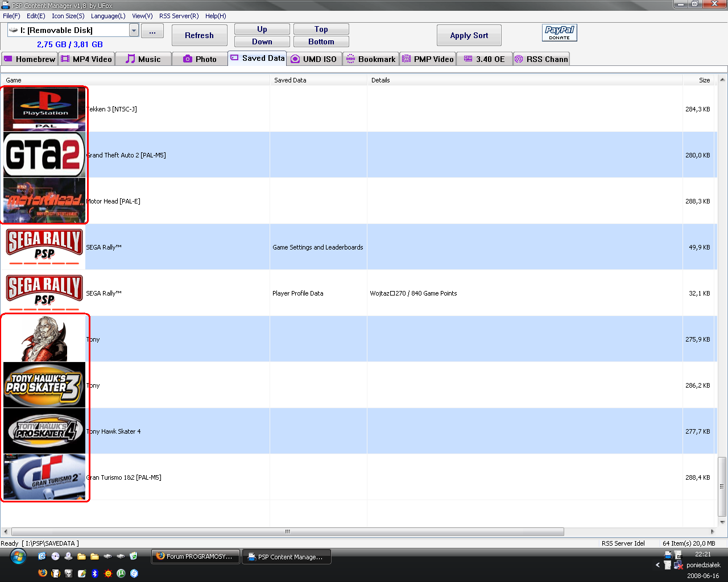
Task: Click the browse button with three dots
Action: (x=152, y=31)
